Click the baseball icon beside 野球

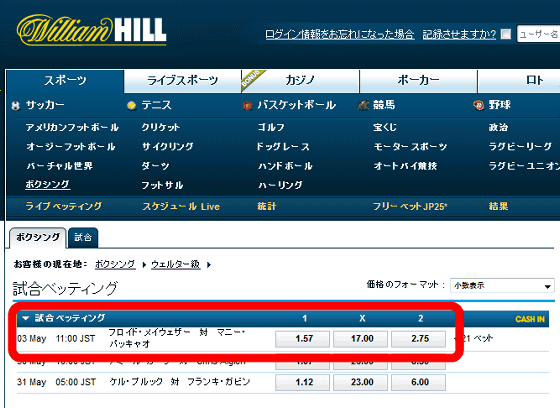(479, 105)
